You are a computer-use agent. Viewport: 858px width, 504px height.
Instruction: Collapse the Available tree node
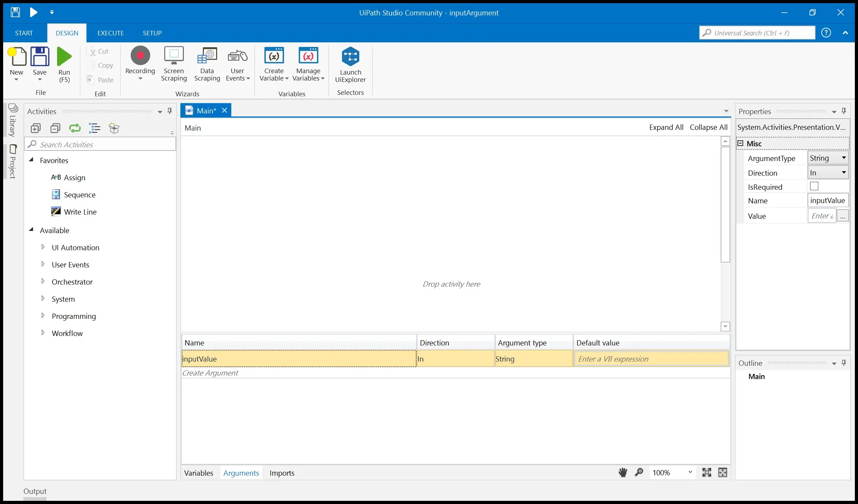click(x=31, y=230)
